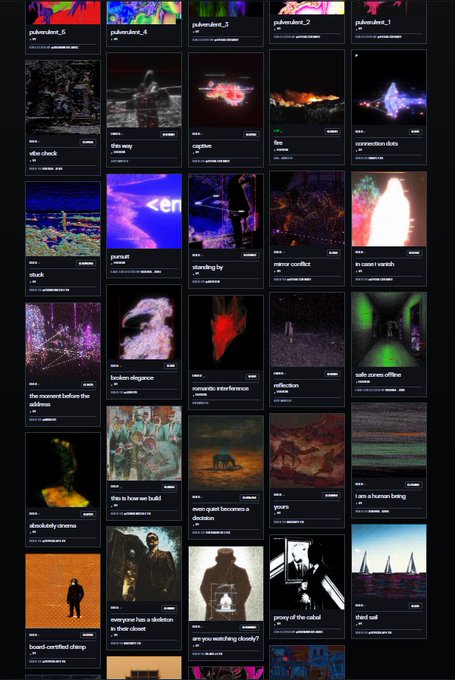Click the in case i vanish title

tap(375, 264)
